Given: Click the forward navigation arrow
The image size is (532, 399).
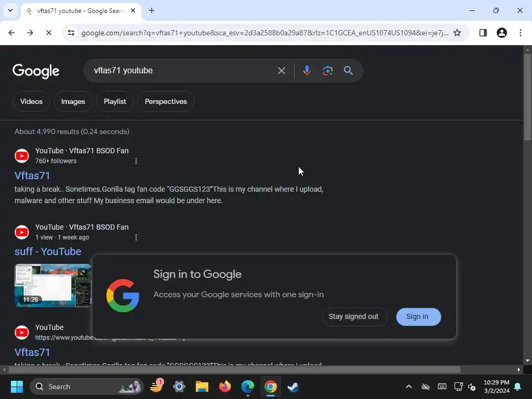Looking at the screenshot, I should 30,33.
